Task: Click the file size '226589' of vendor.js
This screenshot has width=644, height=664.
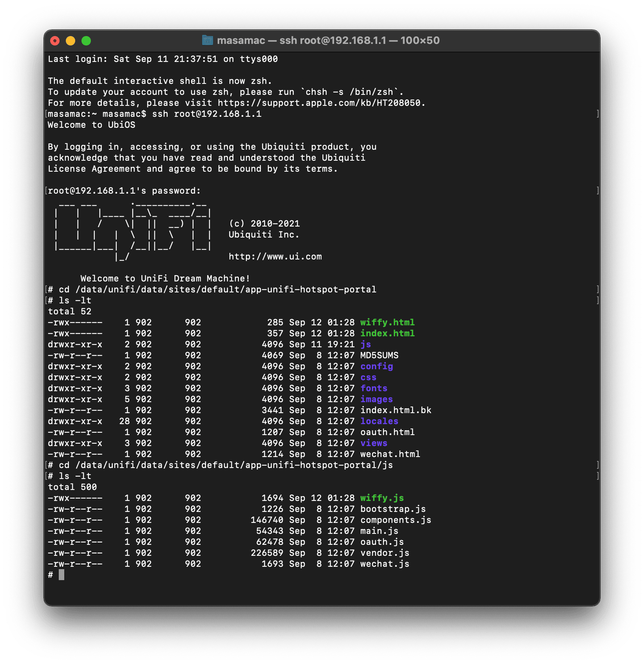Action: [x=267, y=553]
